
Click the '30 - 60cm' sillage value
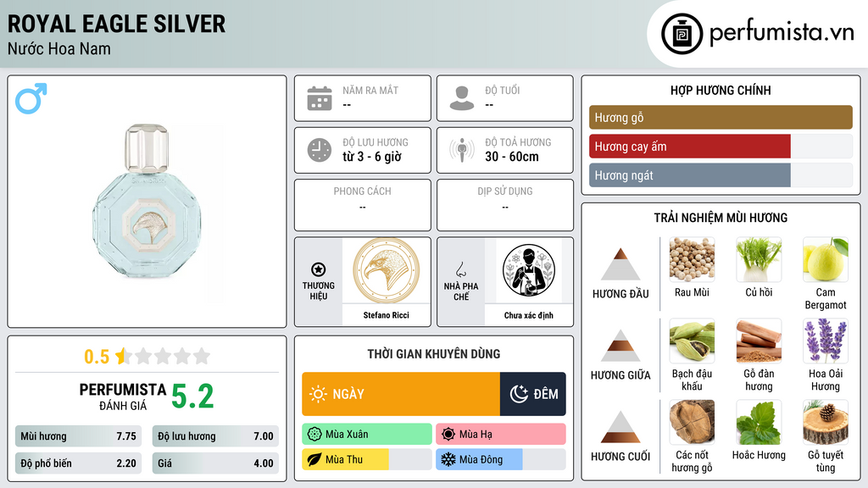[x=511, y=157]
